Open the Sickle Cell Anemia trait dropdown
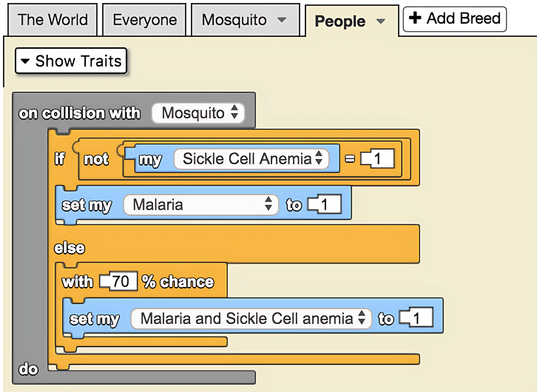Image resolution: width=537 pixels, height=392 pixels. [x=251, y=159]
